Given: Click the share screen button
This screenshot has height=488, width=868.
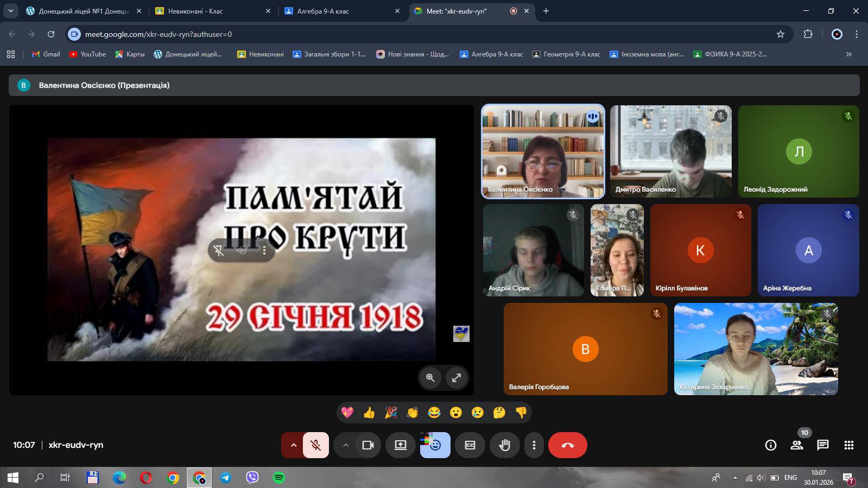Looking at the screenshot, I should click(400, 445).
